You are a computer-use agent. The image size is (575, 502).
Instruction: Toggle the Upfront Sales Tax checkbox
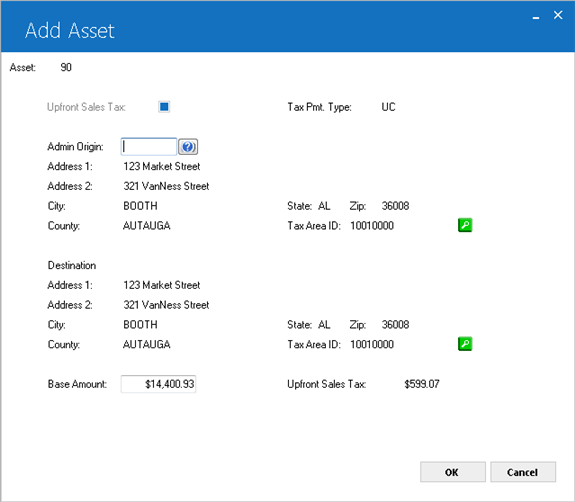164,107
